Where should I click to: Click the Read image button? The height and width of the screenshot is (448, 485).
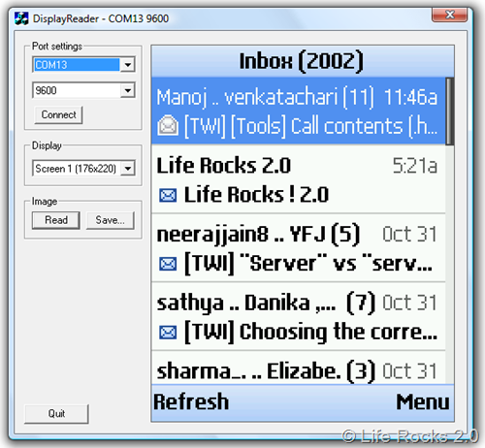pos(56,220)
